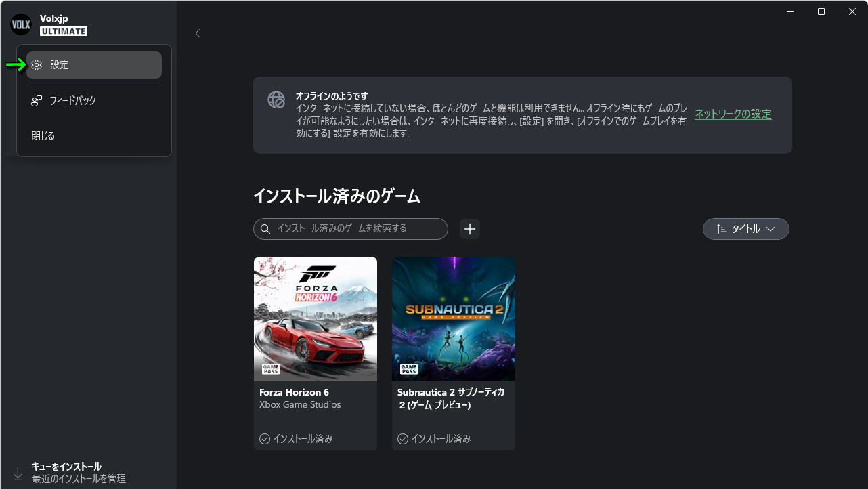The image size is (868, 489).
Task: Click Game Pass badge on Forza cover
Action: (x=271, y=369)
